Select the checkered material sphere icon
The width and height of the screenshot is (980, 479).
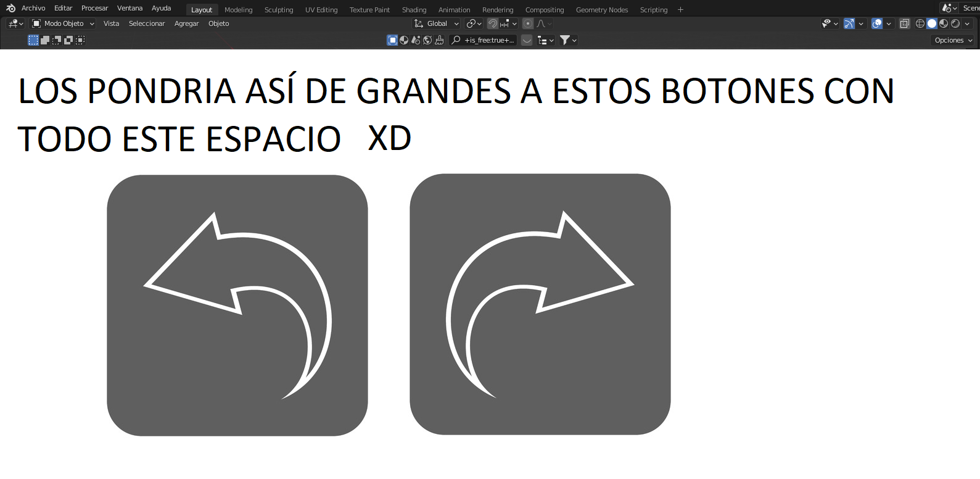click(404, 40)
